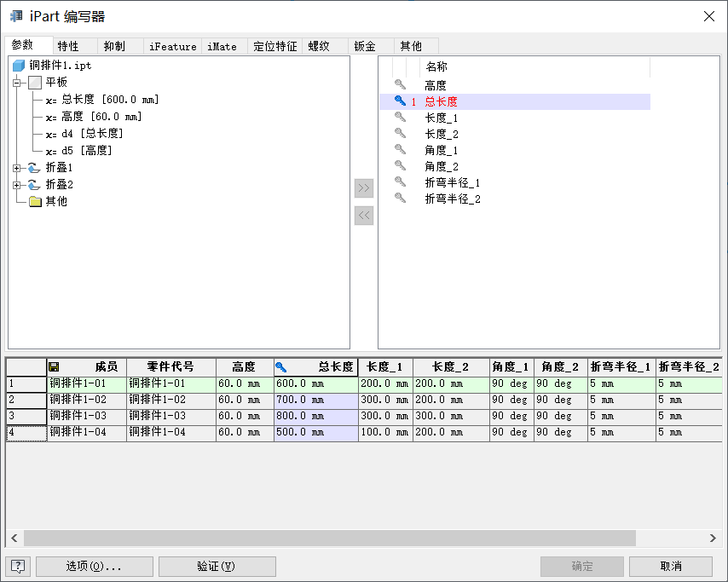Expand the 折叠2 tree node
Image resolution: width=728 pixels, height=582 pixels.
pyautogui.click(x=17, y=185)
